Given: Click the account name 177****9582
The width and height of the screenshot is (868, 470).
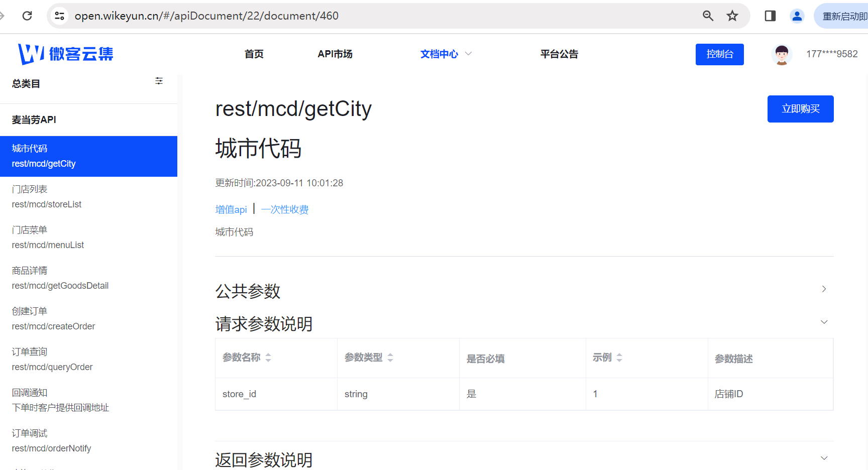Looking at the screenshot, I should pyautogui.click(x=832, y=54).
